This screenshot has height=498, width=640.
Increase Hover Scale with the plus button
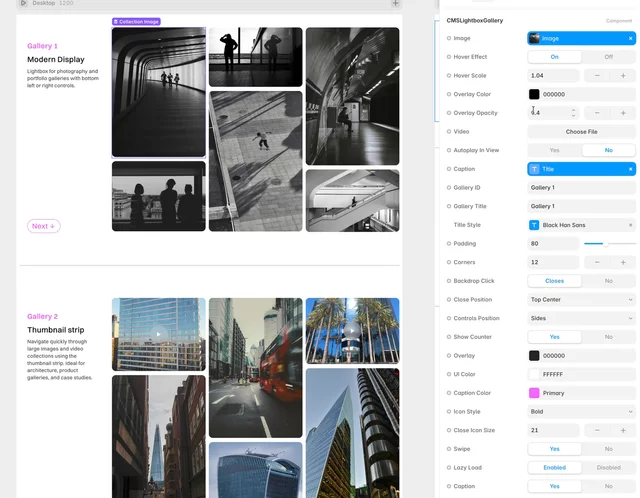(x=623, y=76)
